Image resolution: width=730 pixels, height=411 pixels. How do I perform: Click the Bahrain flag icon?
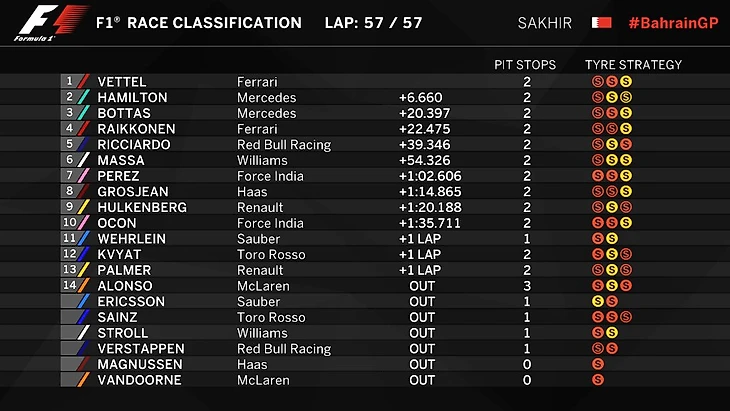601,22
